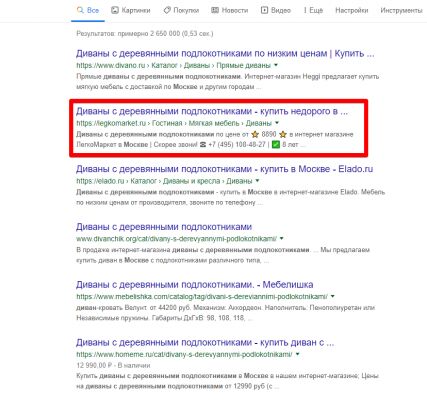Click the snippet mentioning интернет-магазин Heggi
This screenshot has width=427, height=400.
(228, 82)
